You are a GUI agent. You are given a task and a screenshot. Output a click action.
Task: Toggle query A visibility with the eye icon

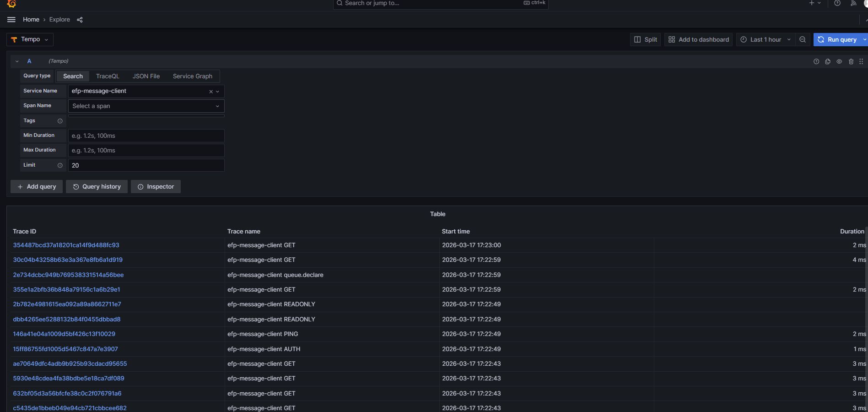pyautogui.click(x=839, y=61)
